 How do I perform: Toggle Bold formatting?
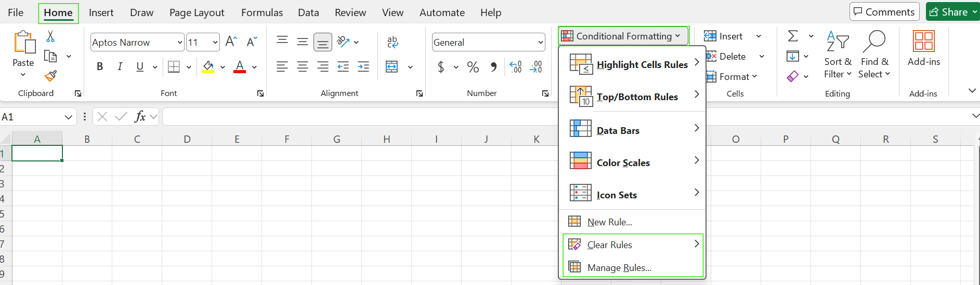100,66
